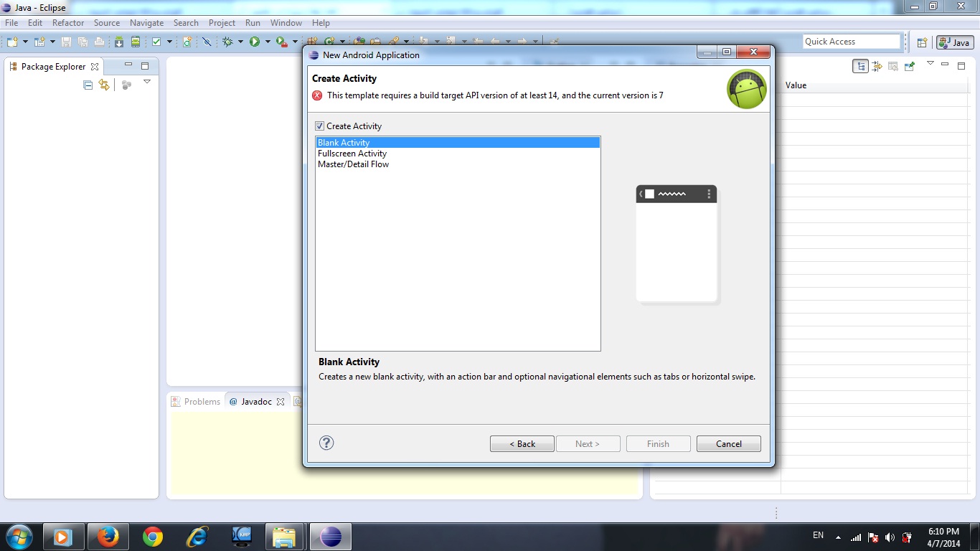The height and width of the screenshot is (551, 980).
Task: Open the New wizard dropdown arrow
Action: point(25,42)
